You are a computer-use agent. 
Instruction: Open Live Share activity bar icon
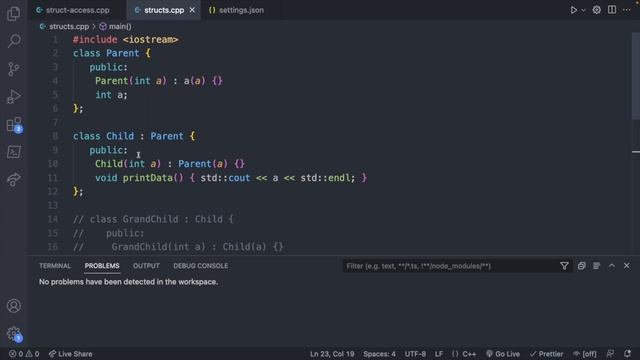click(14, 180)
